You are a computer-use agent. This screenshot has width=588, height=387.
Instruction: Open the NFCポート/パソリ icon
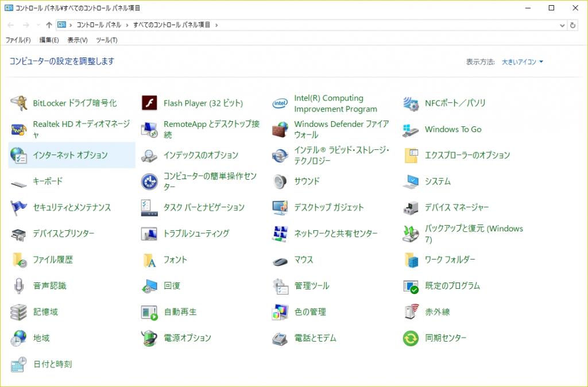[x=411, y=103]
